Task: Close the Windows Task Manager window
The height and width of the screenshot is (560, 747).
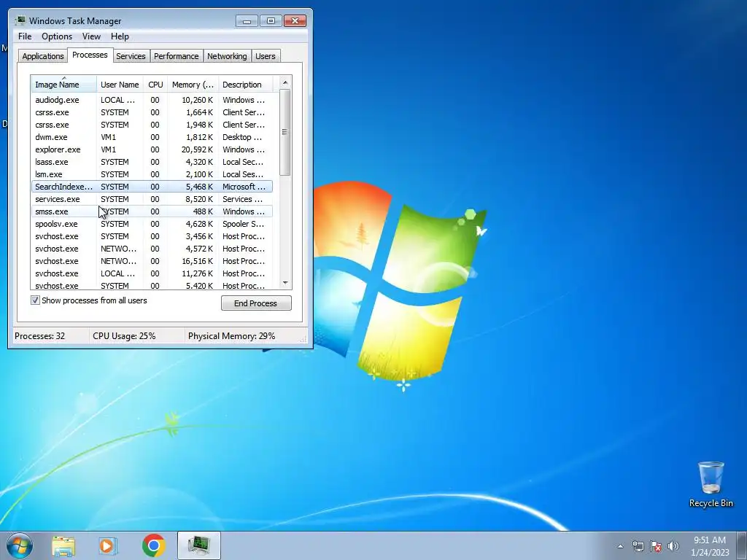Action: point(295,21)
